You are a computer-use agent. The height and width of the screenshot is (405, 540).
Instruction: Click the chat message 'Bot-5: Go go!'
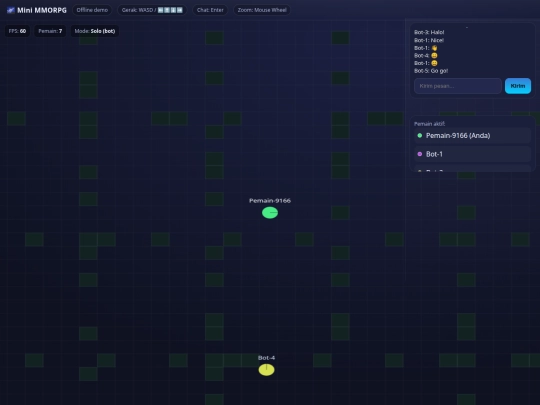(x=431, y=71)
